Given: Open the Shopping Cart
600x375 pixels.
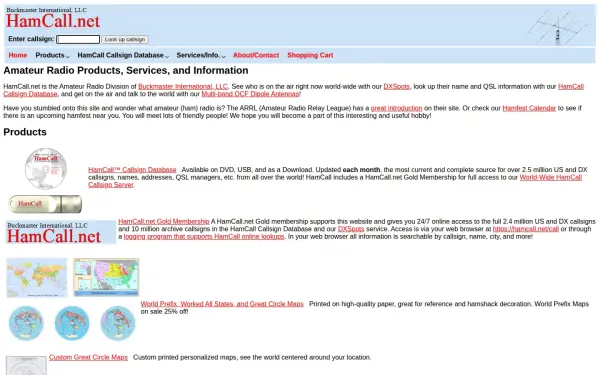Looking at the screenshot, I should 310,55.
